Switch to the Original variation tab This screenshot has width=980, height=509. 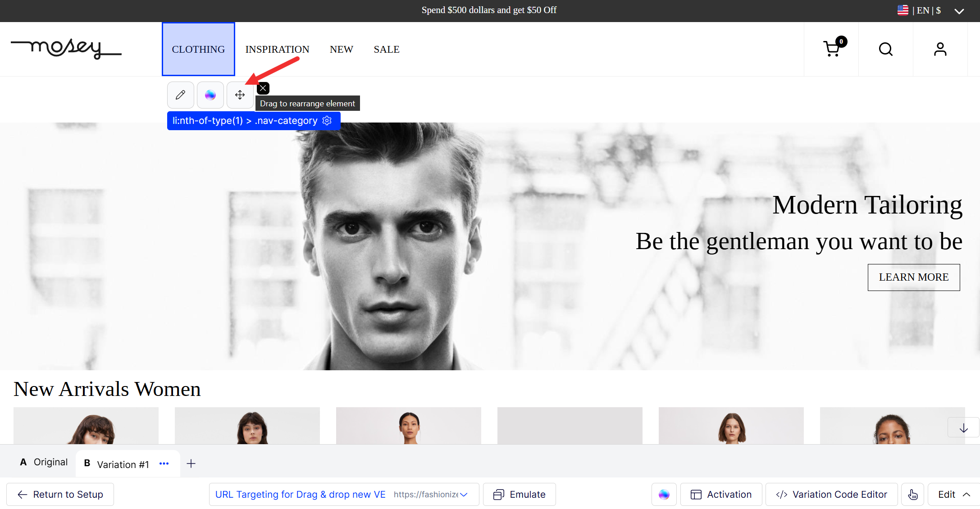(44, 462)
